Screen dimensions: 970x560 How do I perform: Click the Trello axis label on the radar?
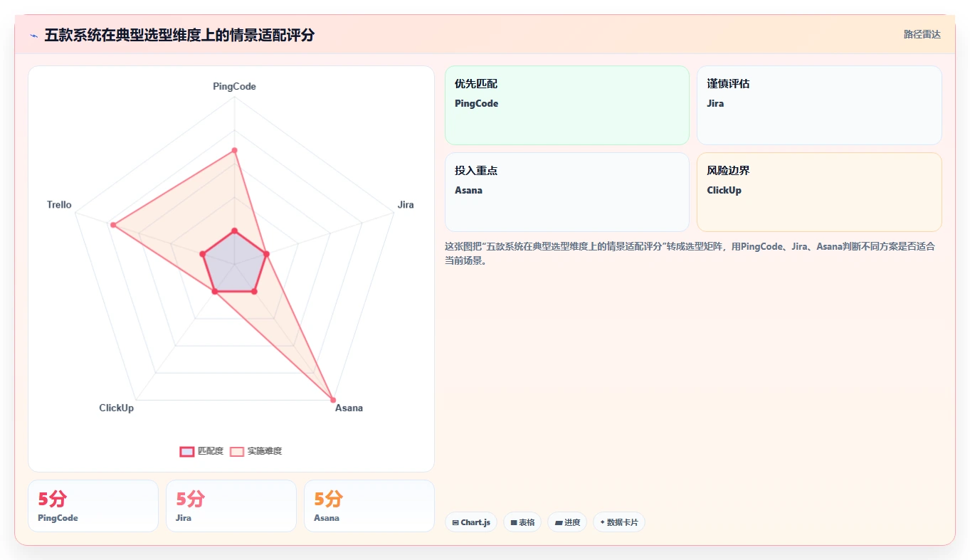59,205
